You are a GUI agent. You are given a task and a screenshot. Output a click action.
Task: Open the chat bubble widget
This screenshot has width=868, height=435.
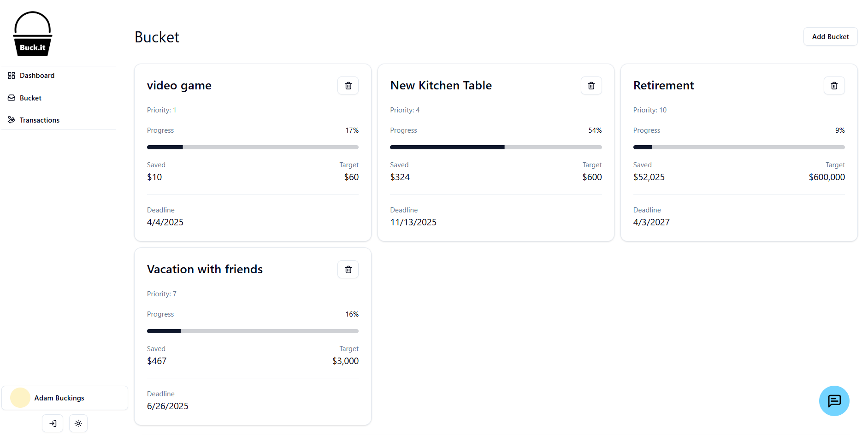click(834, 401)
